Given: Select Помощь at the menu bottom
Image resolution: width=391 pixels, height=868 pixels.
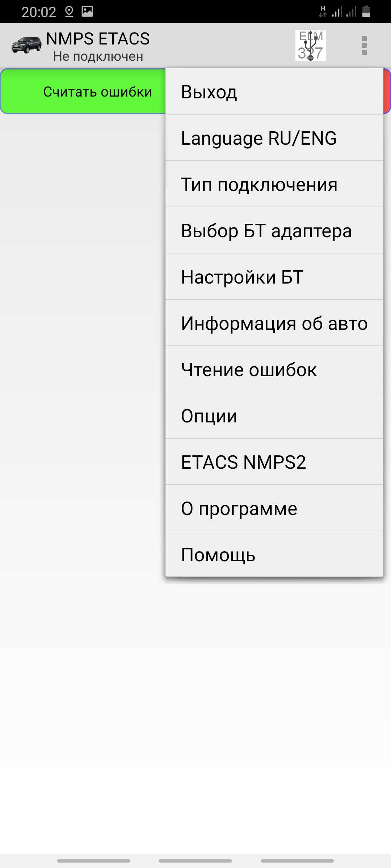Looking at the screenshot, I should pyautogui.click(x=274, y=555).
